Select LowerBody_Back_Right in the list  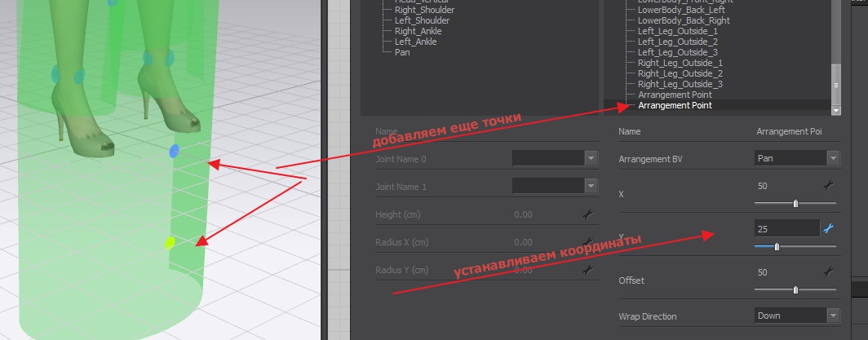684,20
